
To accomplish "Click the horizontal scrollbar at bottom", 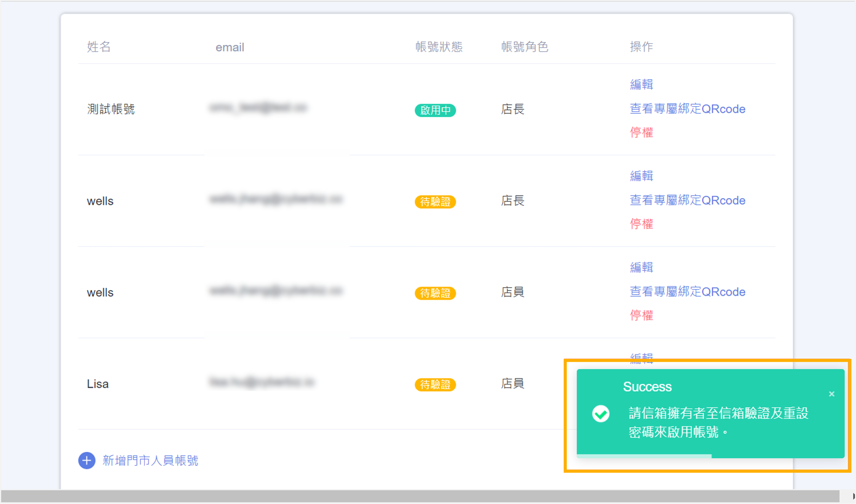I will click(x=420, y=496).
